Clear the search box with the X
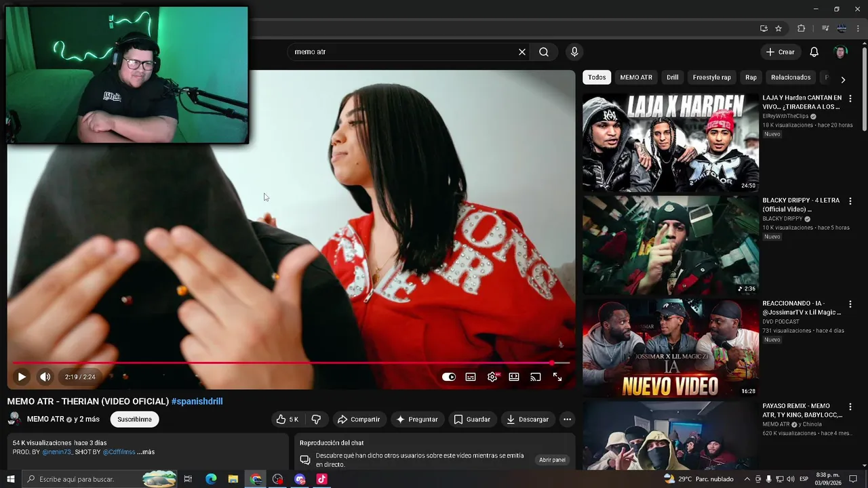The height and width of the screenshot is (488, 868). click(522, 52)
